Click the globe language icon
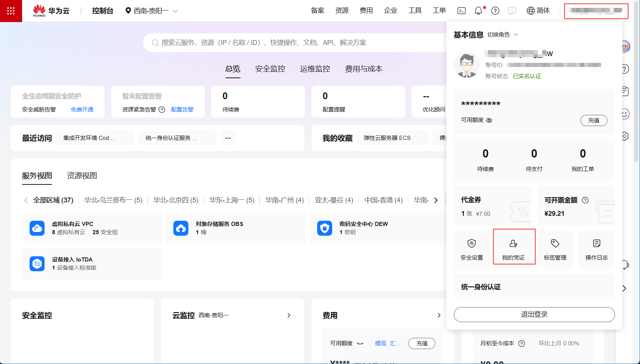Screen dimensions: 640x364 [x=531, y=11]
